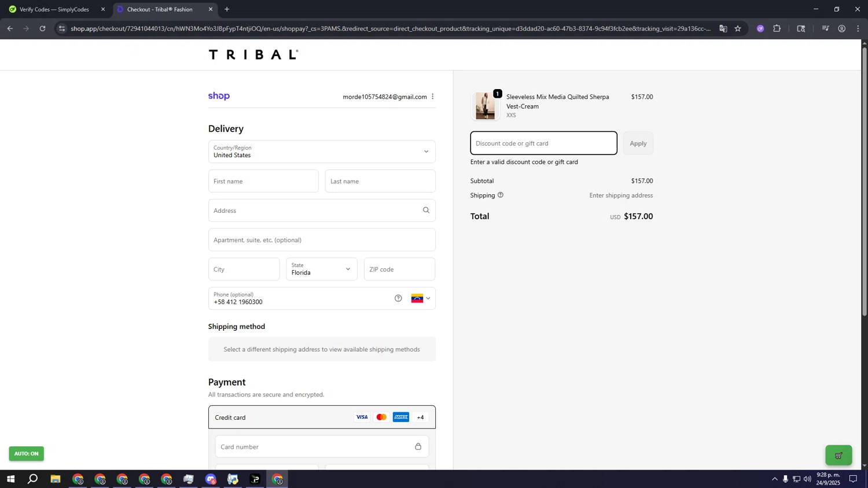Open the Chrome three-dot menu

[858, 28]
